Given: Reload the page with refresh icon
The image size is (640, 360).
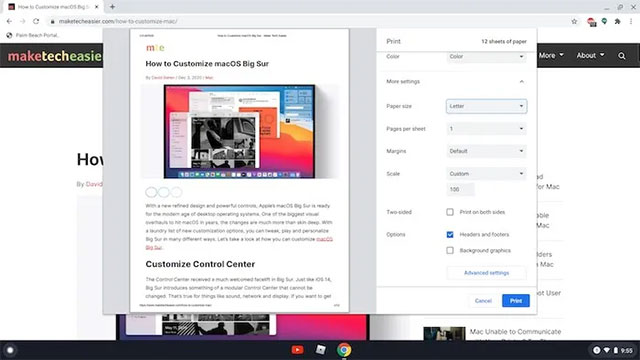Looking at the screenshot, I should pyautogui.click(x=36, y=21).
